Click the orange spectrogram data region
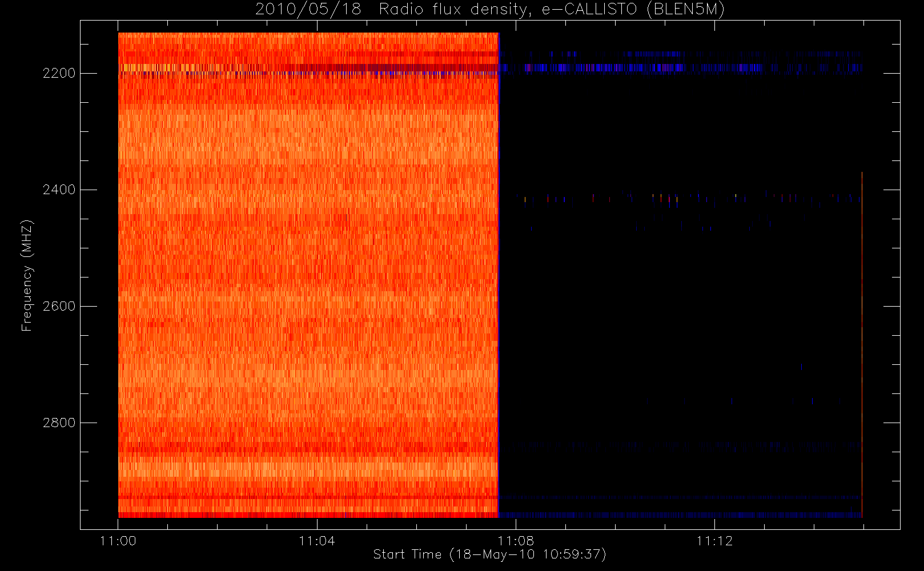924x571 pixels. click(308, 275)
